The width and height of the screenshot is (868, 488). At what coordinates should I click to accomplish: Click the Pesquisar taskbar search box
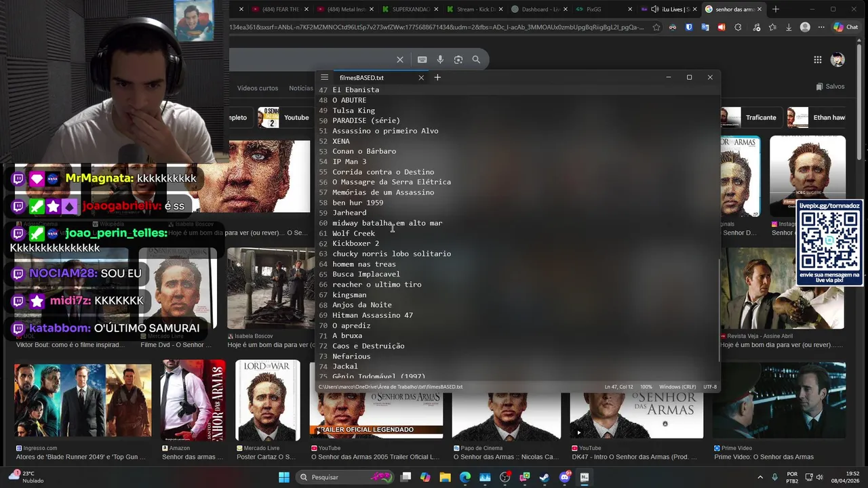click(346, 477)
